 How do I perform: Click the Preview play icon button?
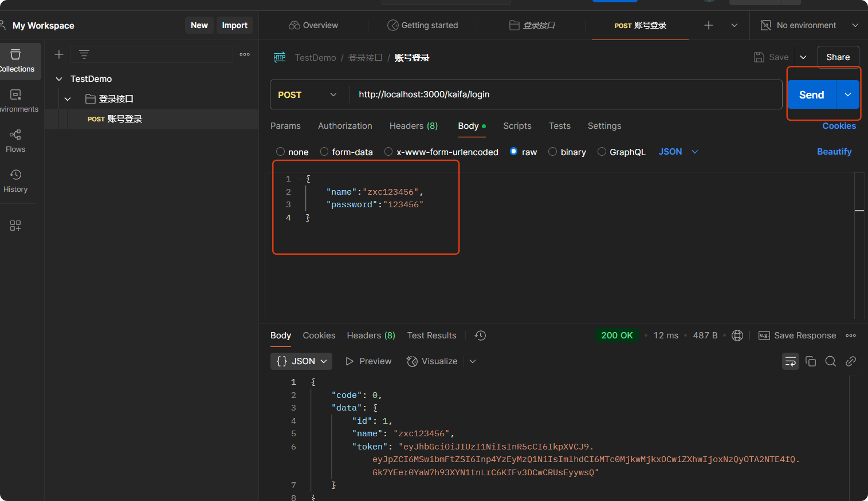368,361
